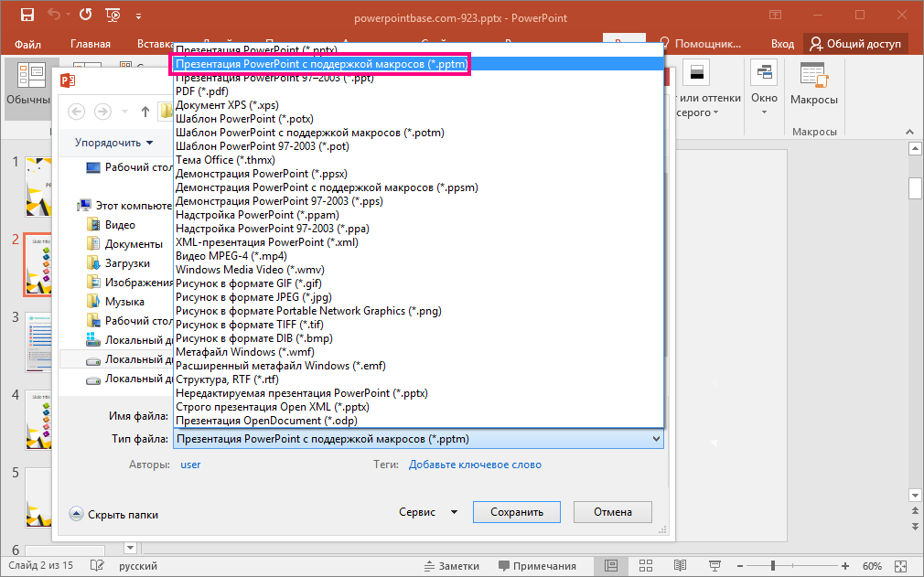
Task: Go forward in the save dialog
Action: pos(102,112)
